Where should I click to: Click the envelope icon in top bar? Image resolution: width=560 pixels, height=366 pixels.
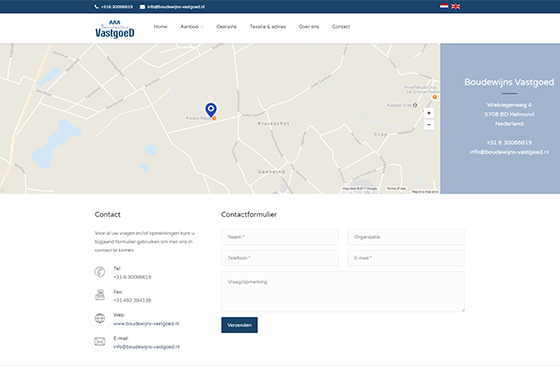142,7
